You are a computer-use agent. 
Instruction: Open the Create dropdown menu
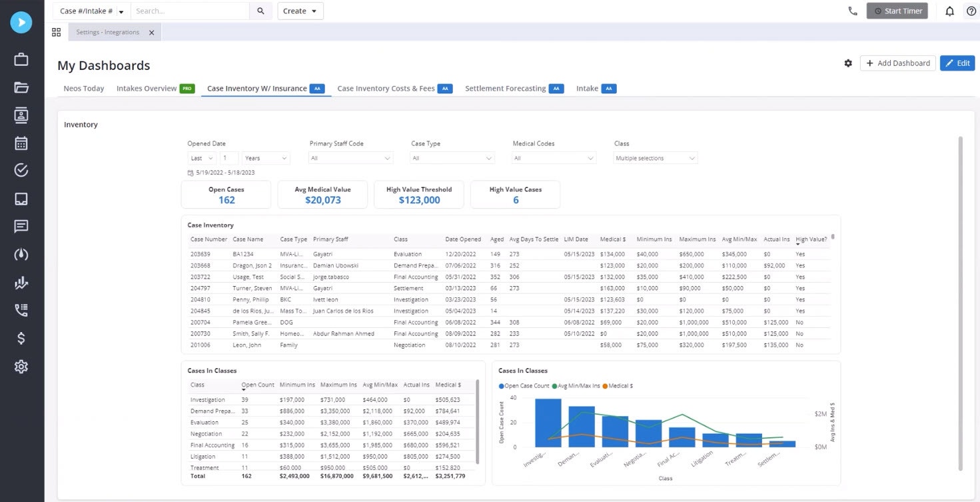pyautogui.click(x=300, y=11)
